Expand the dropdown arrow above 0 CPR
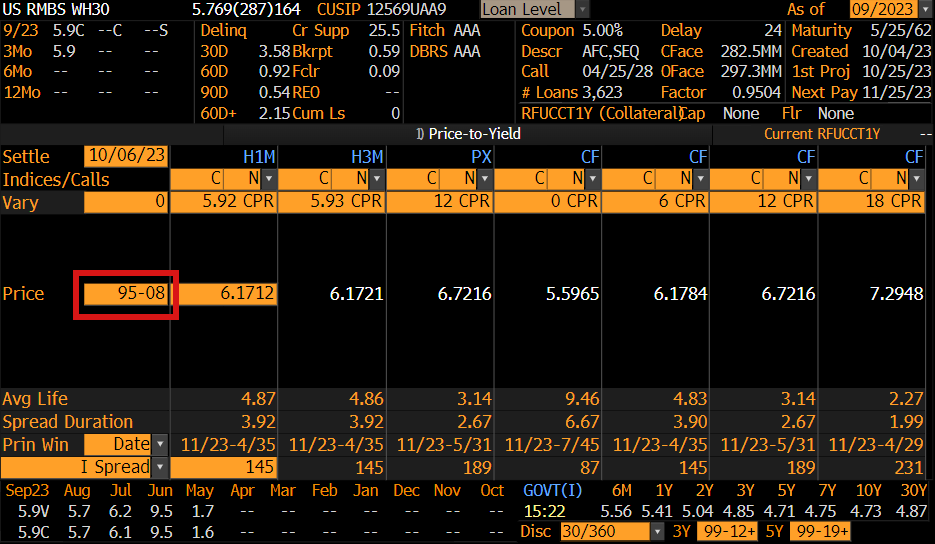Viewport: 935px width, 544px height. [x=593, y=178]
